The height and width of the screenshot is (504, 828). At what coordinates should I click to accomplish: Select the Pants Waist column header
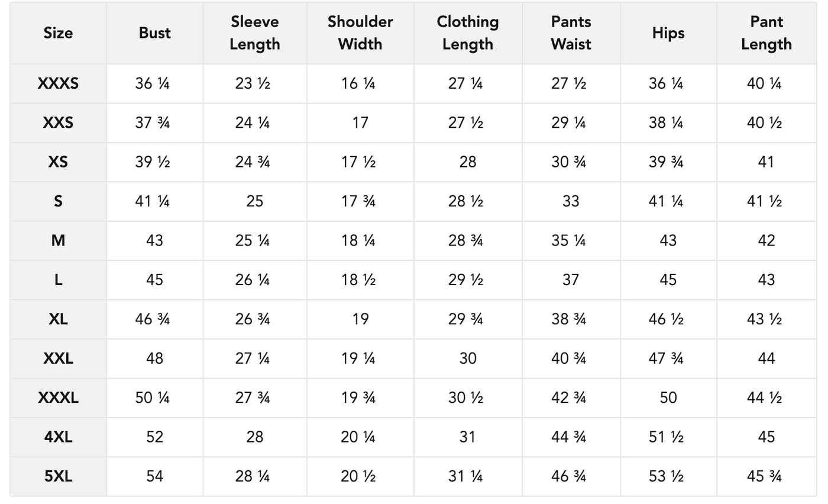tap(571, 33)
